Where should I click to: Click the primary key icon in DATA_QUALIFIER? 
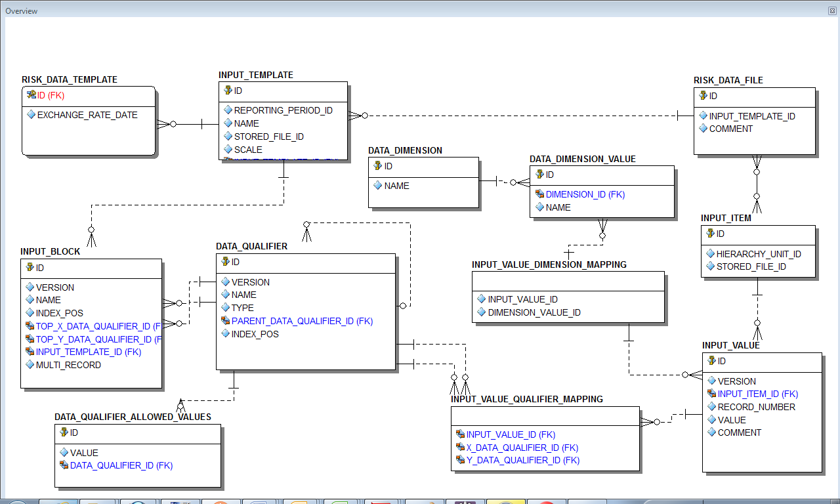226,262
